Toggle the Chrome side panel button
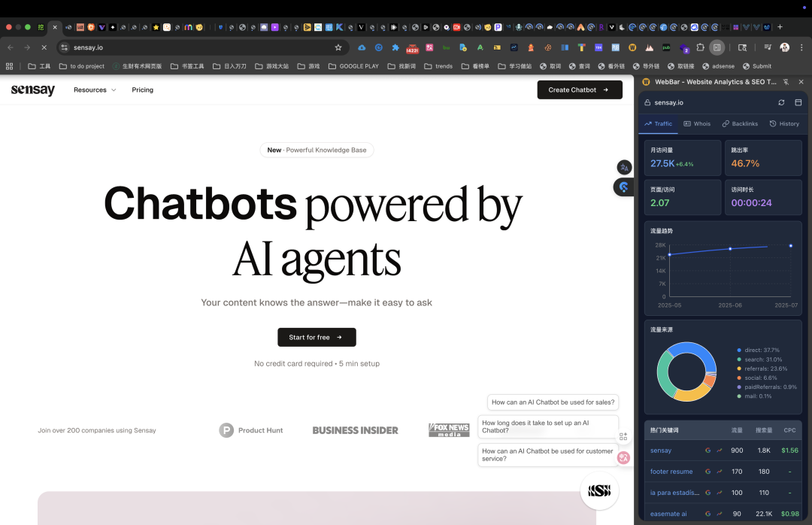 click(x=717, y=47)
